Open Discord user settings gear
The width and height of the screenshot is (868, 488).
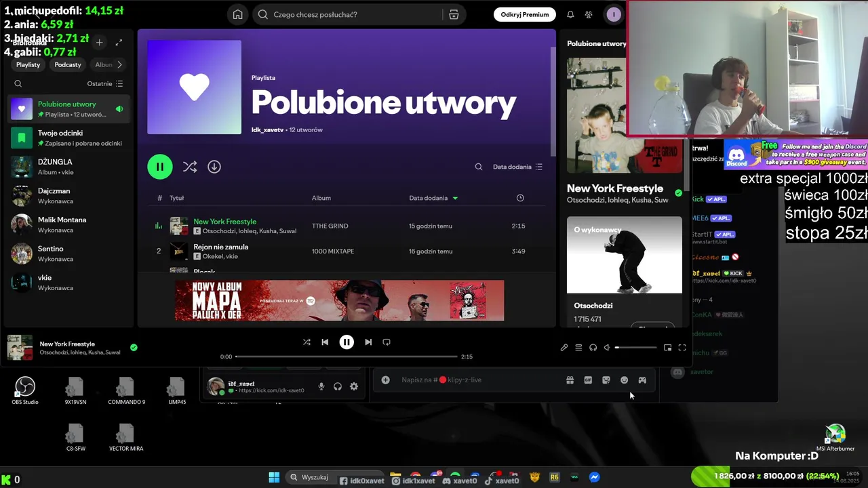pyautogui.click(x=354, y=386)
